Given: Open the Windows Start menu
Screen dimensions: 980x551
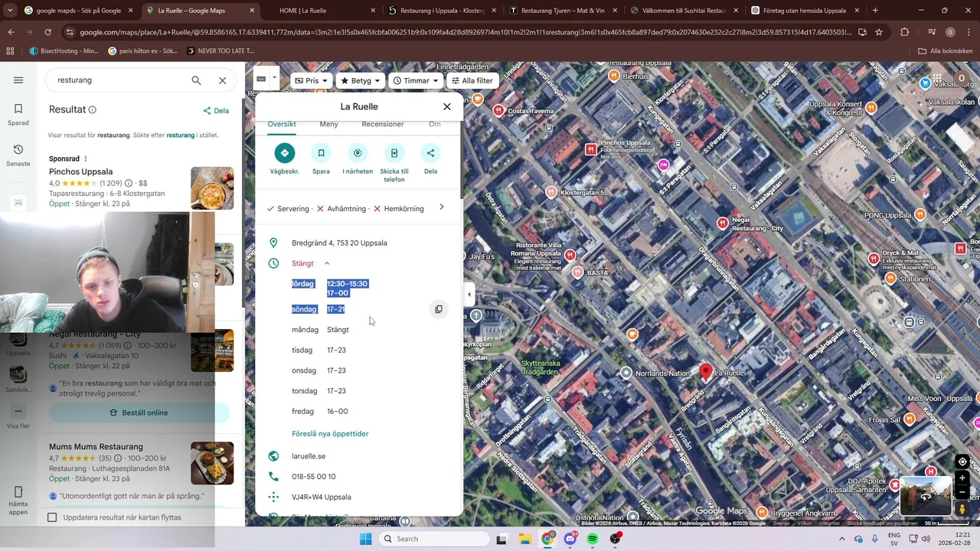Looking at the screenshot, I should [365, 539].
